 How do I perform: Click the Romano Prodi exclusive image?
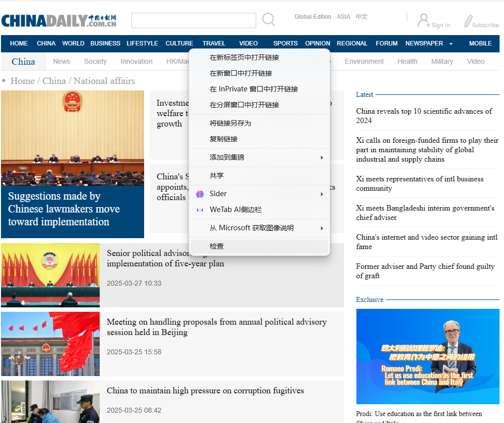(427, 356)
